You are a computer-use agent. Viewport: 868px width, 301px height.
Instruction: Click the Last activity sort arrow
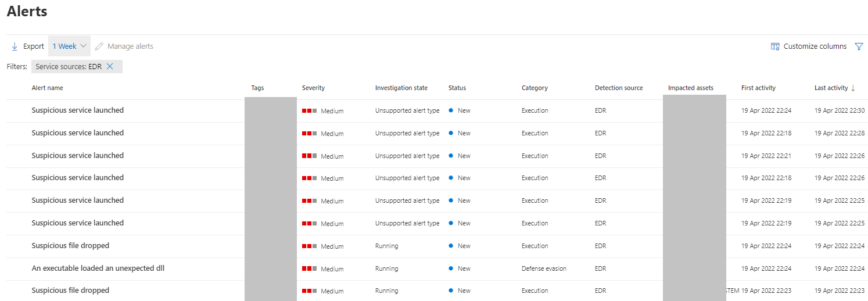(x=853, y=88)
